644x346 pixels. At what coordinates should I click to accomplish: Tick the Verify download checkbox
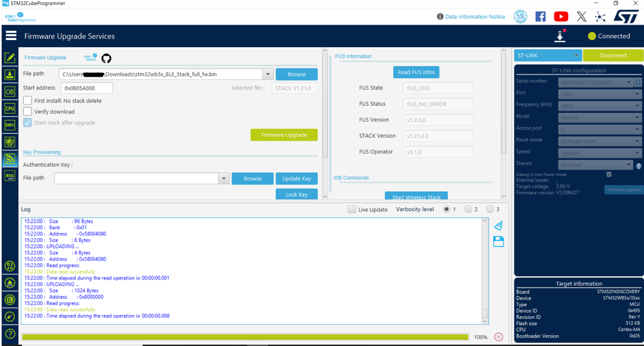click(28, 112)
